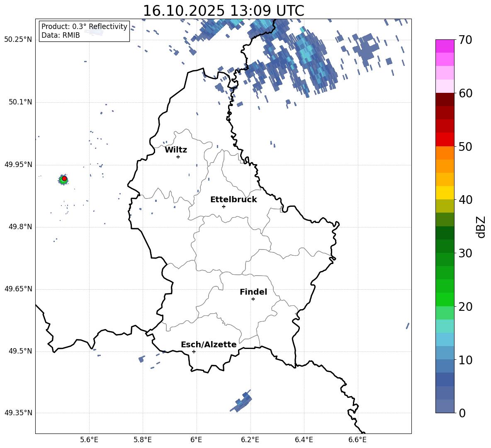Click the colorbar tick value 30

pos(465,253)
